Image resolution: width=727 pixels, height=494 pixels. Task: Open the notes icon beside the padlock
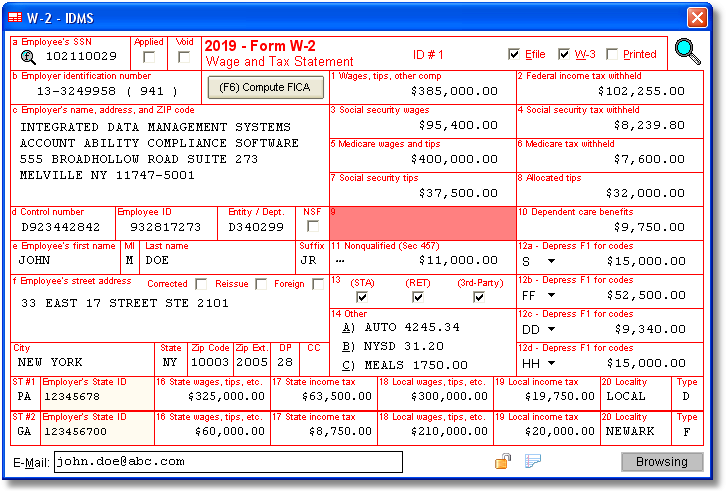pyautogui.click(x=533, y=461)
